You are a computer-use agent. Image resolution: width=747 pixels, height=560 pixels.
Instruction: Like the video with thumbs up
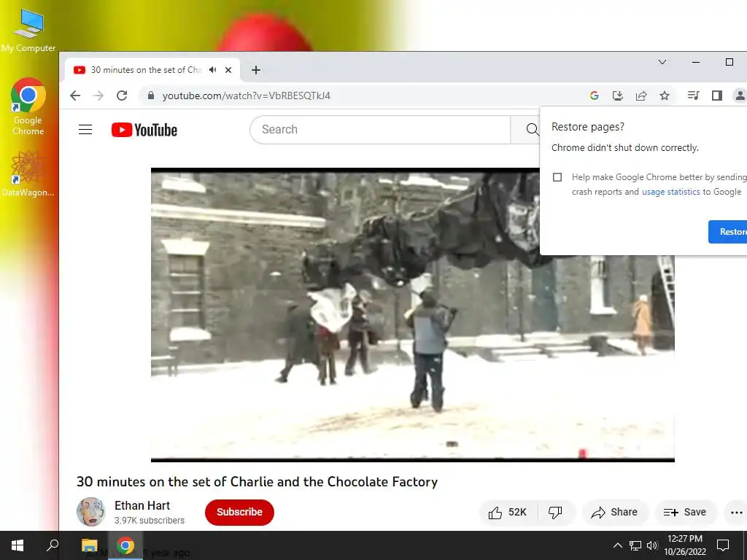508,513
